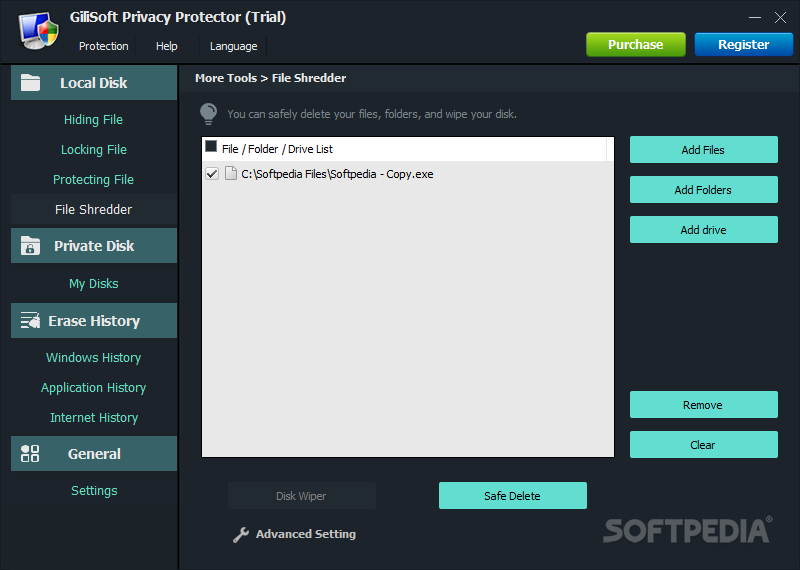This screenshot has height=570, width=800.
Task: Click the Private Disk locked folder icon
Action: pyautogui.click(x=30, y=245)
